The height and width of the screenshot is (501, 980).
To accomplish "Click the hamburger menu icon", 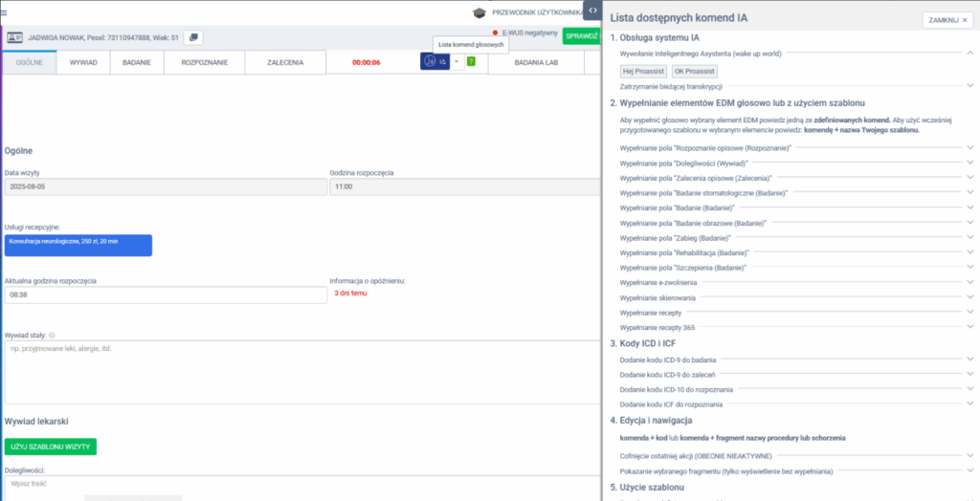I will pos(5,11).
